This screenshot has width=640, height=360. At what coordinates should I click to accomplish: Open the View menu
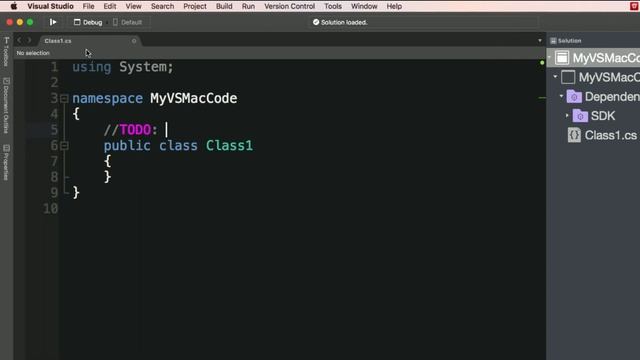[x=133, y=6]
